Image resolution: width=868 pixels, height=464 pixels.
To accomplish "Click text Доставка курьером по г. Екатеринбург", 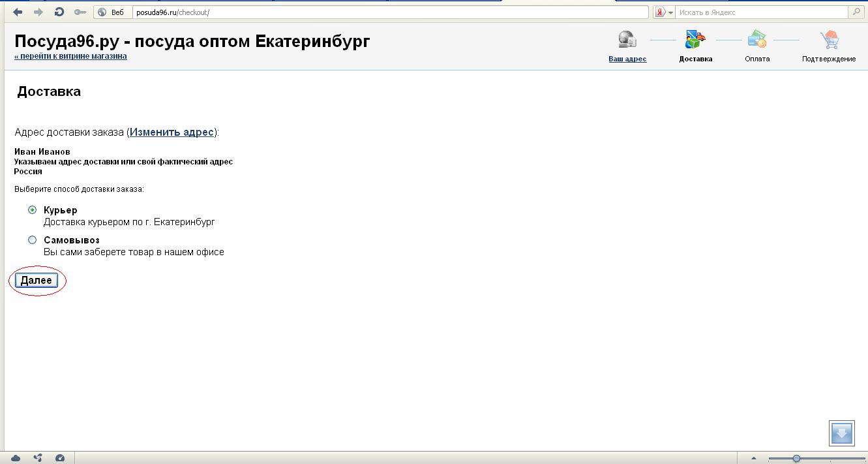I will tap(129, 222).
